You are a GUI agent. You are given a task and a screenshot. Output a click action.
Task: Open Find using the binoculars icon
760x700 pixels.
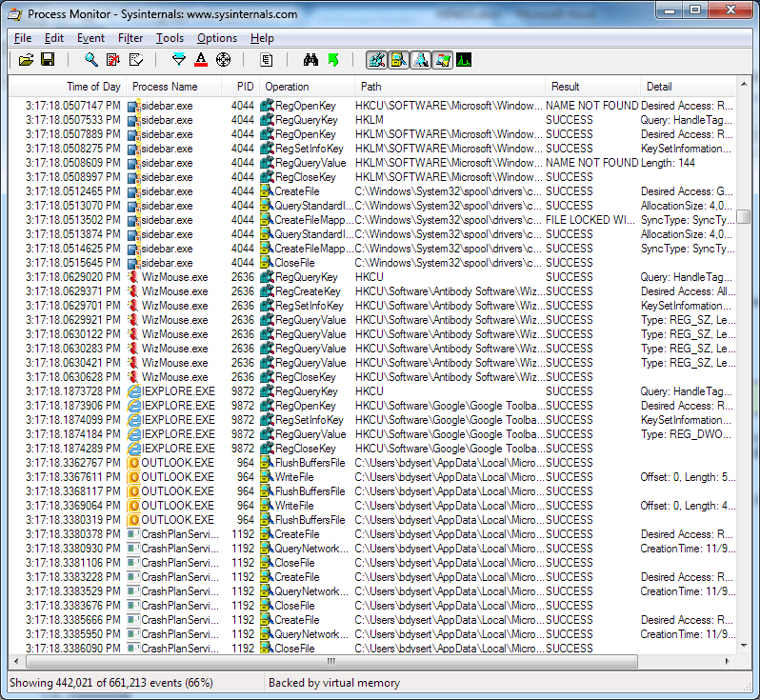click(x=310, y=60)
